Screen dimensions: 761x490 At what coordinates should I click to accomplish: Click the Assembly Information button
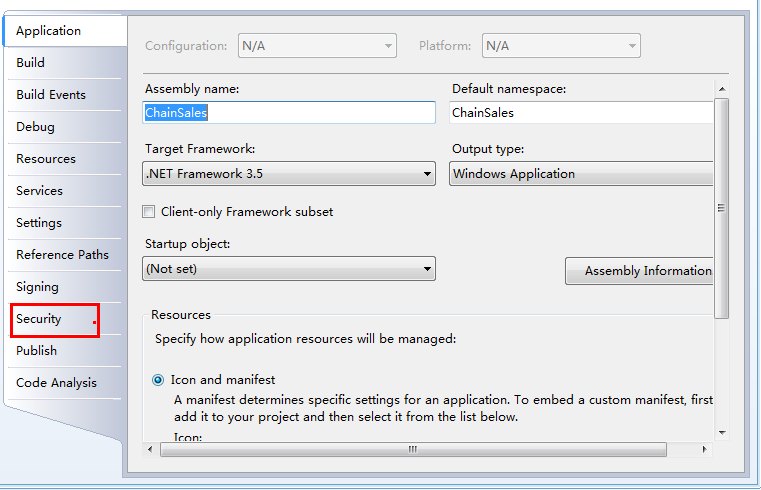[x=639, y=271]
